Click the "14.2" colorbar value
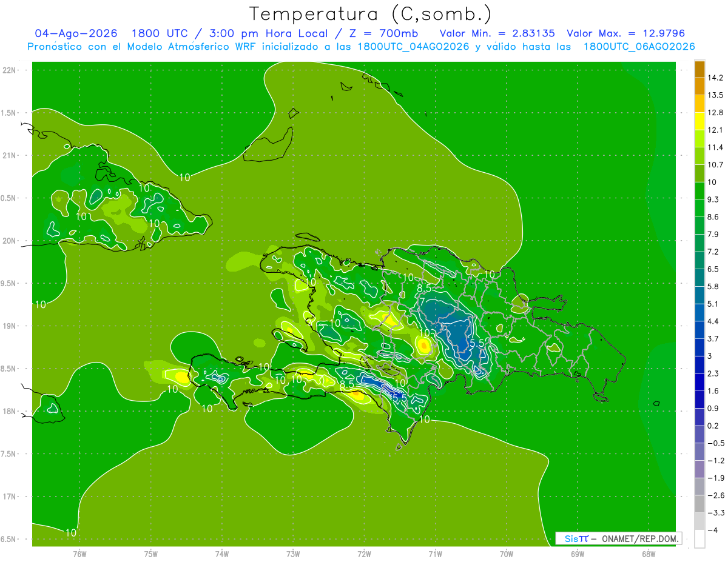 (x=715, y=78)
